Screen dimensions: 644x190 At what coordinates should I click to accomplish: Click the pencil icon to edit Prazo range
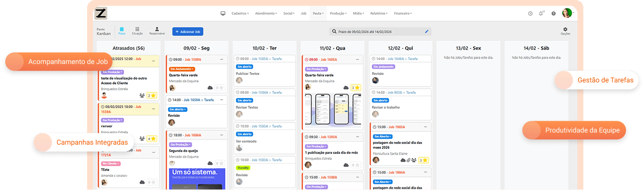[427, 32]
